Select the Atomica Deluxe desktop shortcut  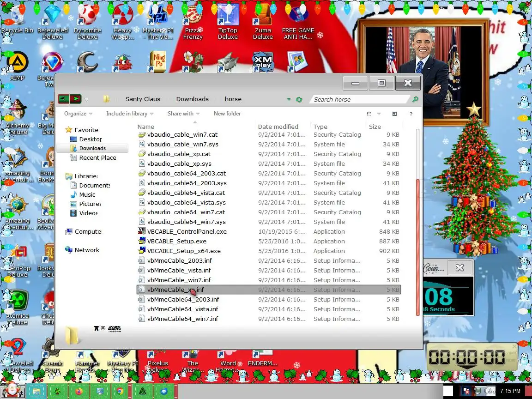17,307
